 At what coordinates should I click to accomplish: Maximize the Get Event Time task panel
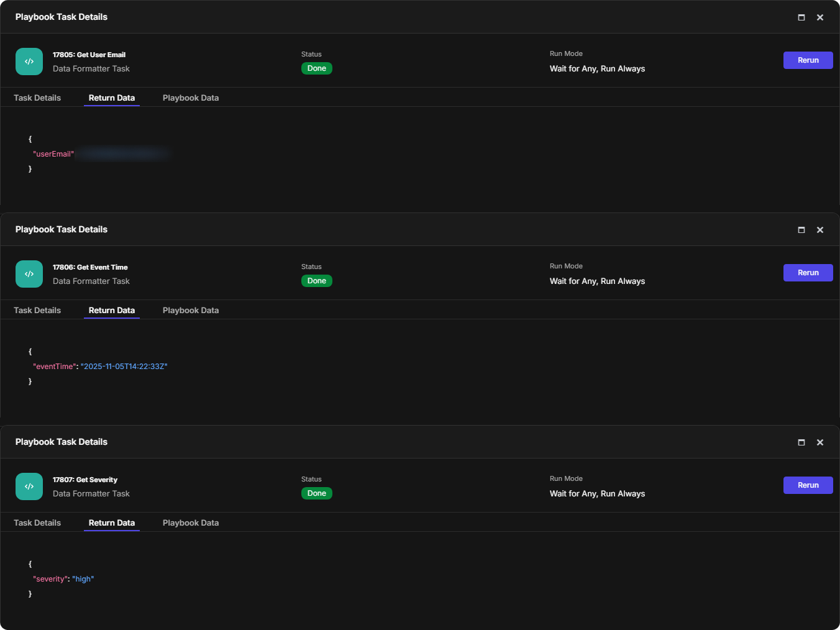[801, 230]
